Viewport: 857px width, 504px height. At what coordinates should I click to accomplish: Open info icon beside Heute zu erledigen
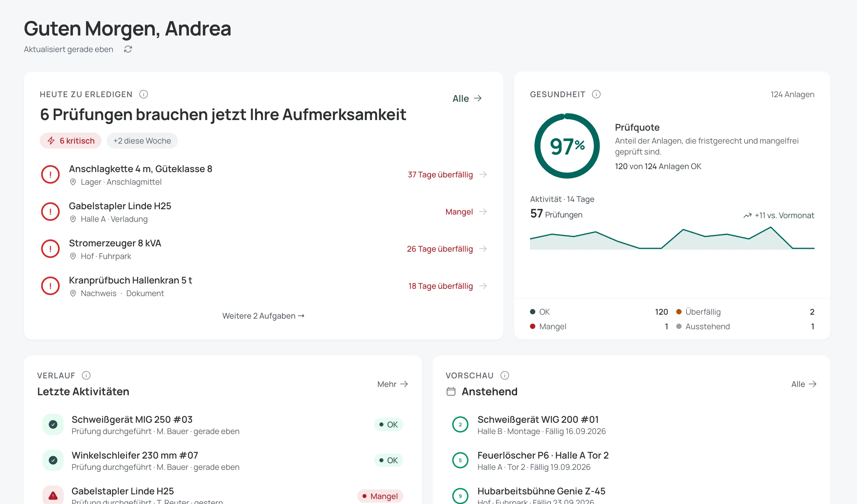[144, 94]
